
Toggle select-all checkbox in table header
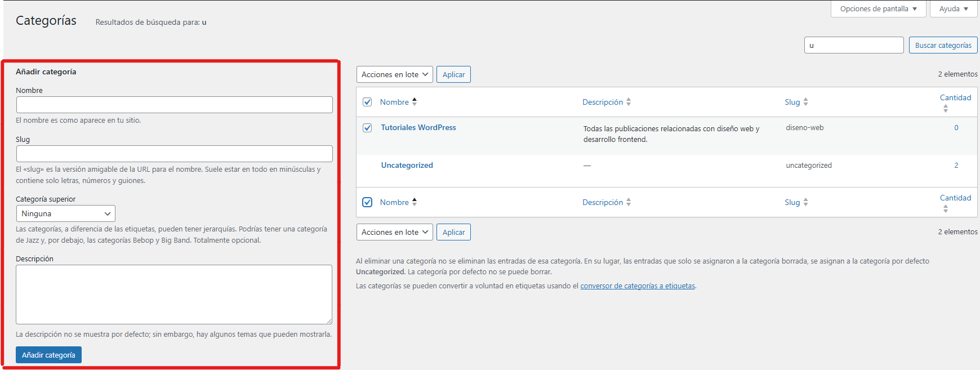coord(367,102)
